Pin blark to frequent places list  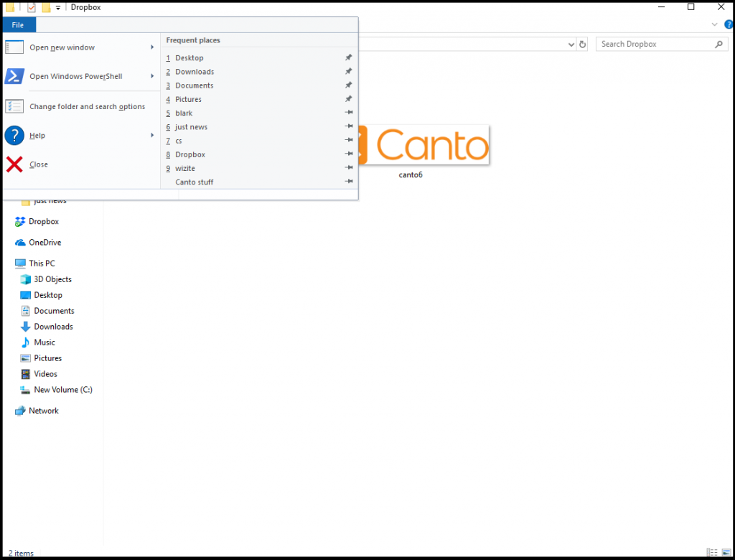point(349,113)
